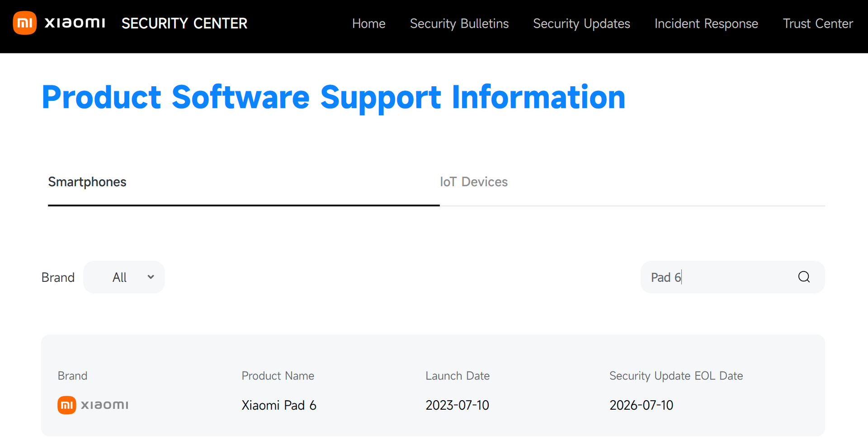
Task: Click the orange Mi logo in header
Action: coord(24,23)
